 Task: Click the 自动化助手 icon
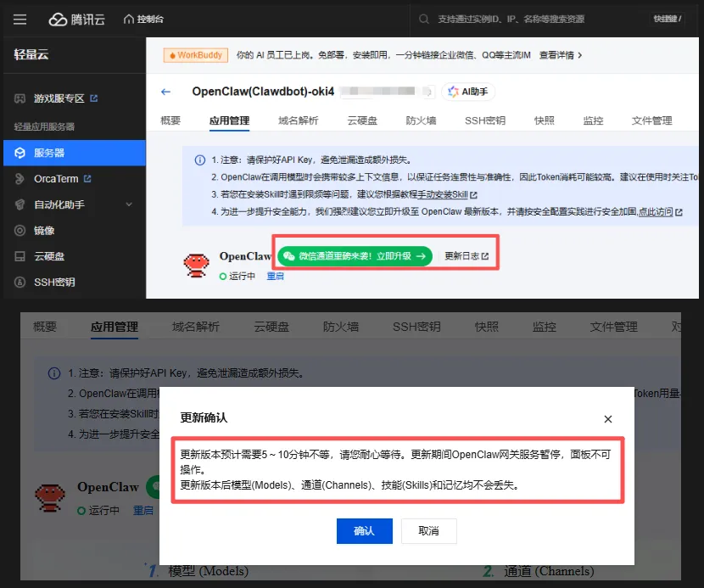point(20,204)
